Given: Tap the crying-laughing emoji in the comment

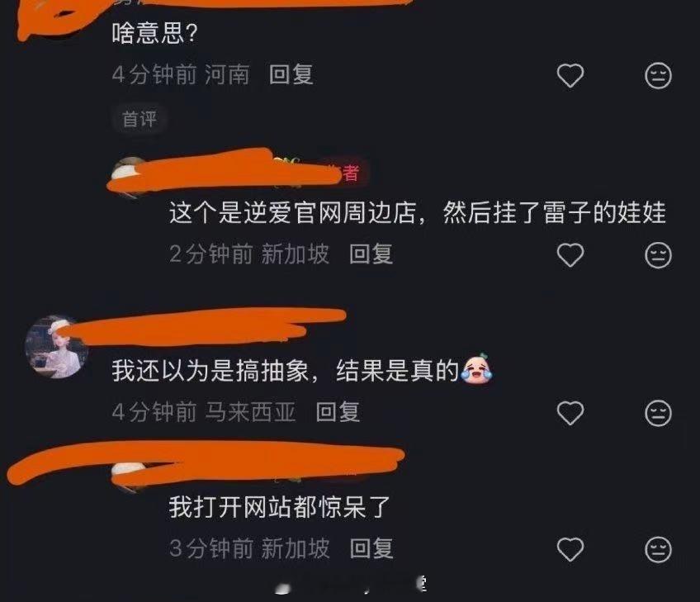Looking at the screenshot, I should coord(477,369).
